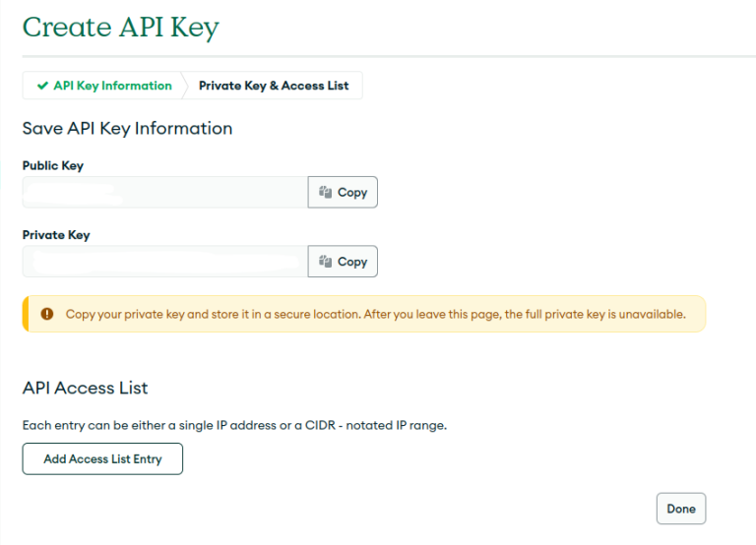Image resolution: width=756 pixels, height=545 pixels.
Task: Click the Create API Key heading
Action: (x=120, y=28)
